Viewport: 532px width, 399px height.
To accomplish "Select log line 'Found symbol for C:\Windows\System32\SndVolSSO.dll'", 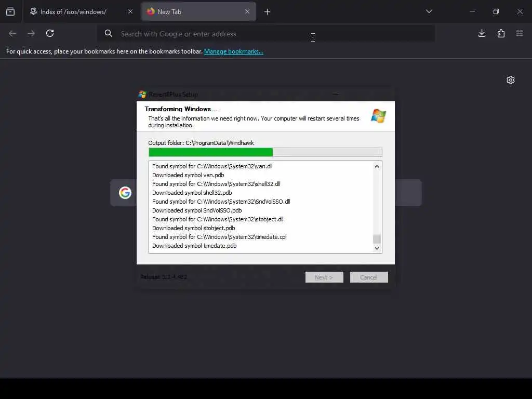I will [221, 202].
